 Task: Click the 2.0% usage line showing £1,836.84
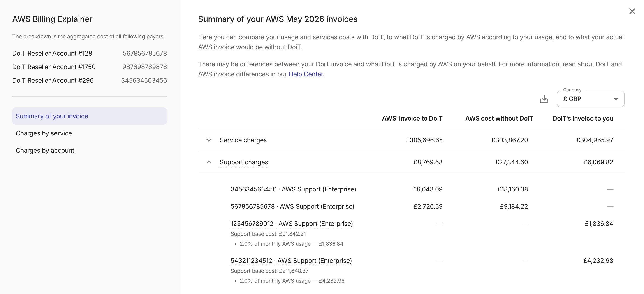pyautogui.click(x=291, y=244)
